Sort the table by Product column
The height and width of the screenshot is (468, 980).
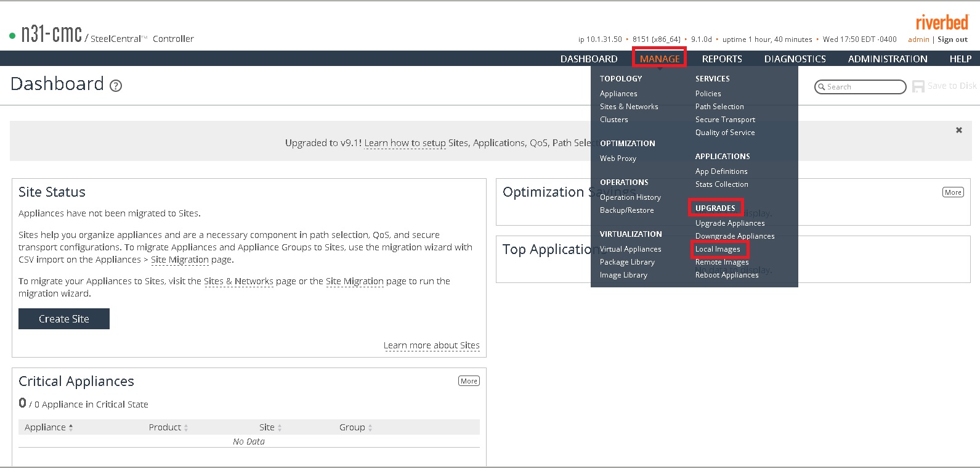(168, 427)
